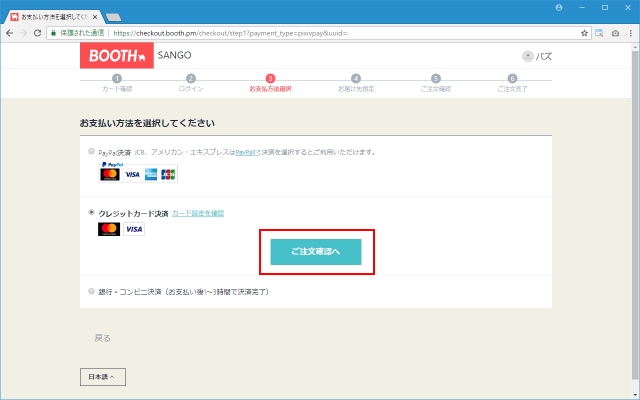The height and width of the screenshot is (400, 640).
Task: Click the browser back arrow
Action: (x=9, y=33)
